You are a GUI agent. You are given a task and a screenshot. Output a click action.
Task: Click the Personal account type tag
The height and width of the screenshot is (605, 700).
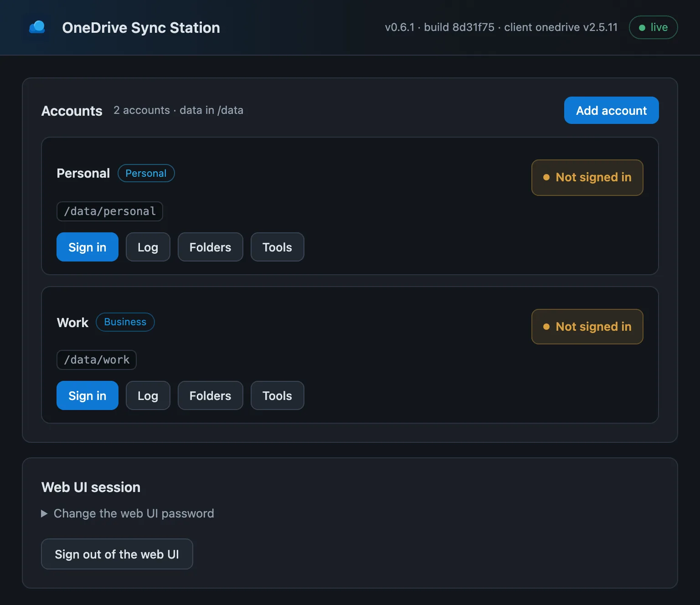click(x=146, y=173)
